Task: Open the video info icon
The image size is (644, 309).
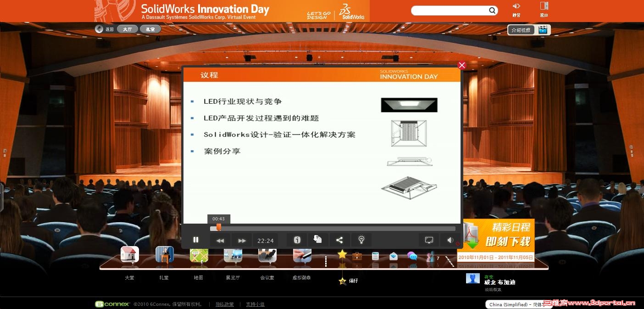Action: pyautogui.click(x=297, y=240)
